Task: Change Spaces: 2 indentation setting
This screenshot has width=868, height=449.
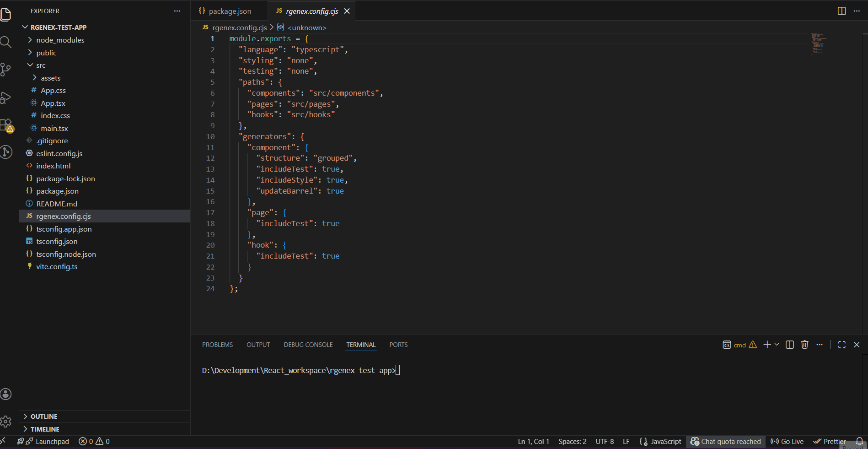Action: click(x=572, y=442)
